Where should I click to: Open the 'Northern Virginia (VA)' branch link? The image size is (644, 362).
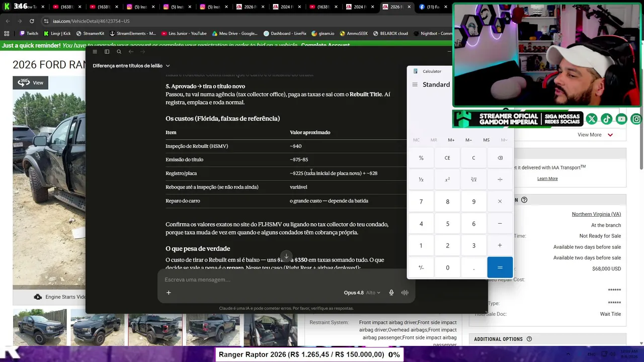[x=596, y=214]
